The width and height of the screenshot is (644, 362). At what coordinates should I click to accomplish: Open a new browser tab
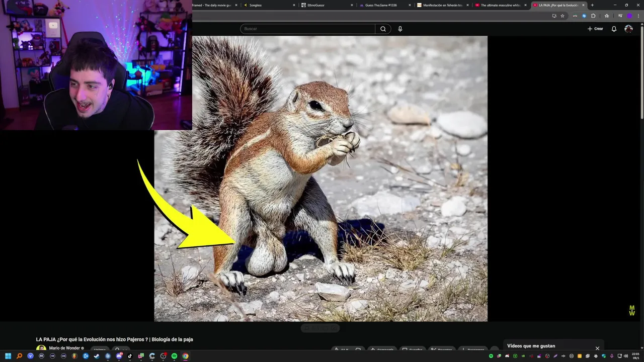[x=592, y=5]
